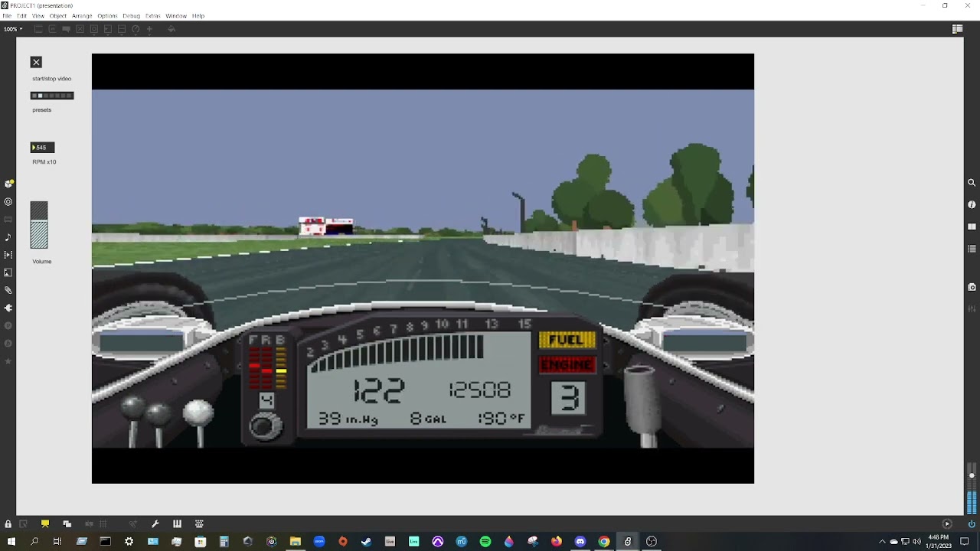980x551 pixels.
Task: Open the piano keys icon in bottom toolbar
Action: pos(177,524)
